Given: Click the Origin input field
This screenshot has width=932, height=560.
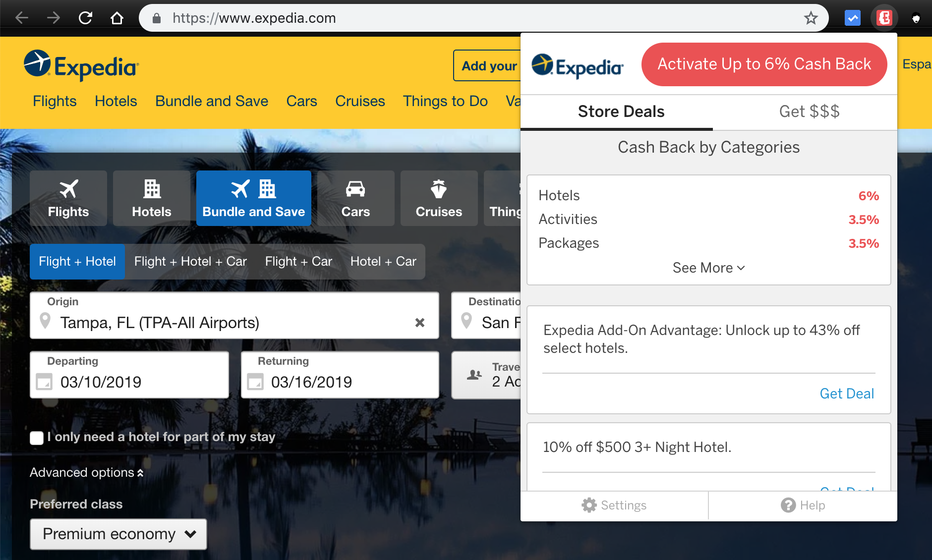Looking at the screenshot, I should [234, 315].
